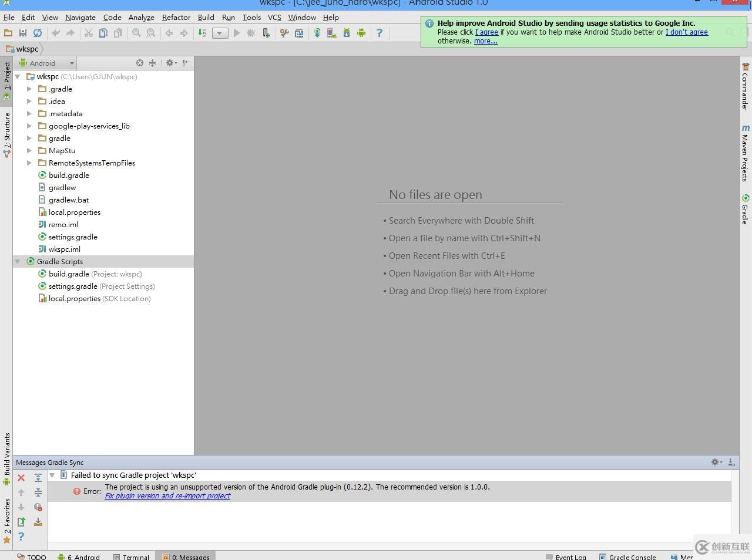Click the Save All toolbar icon
Screen dimensions: 752x560
(23, 33)
